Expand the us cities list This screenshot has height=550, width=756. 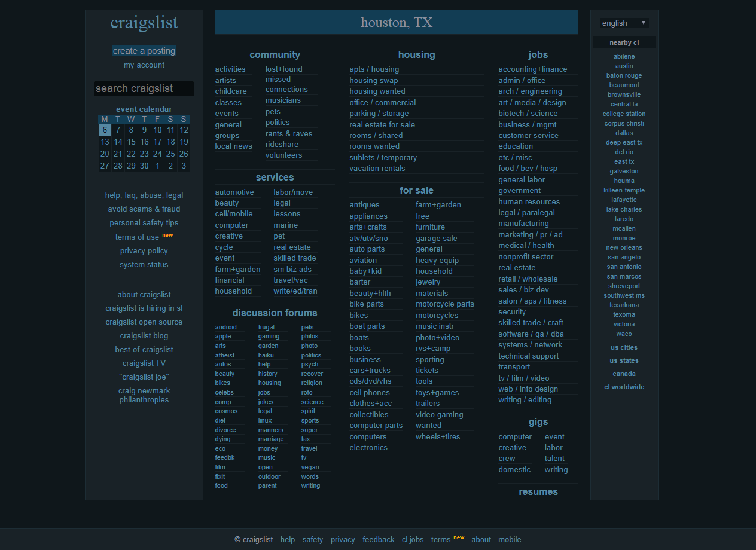[624, 347]
